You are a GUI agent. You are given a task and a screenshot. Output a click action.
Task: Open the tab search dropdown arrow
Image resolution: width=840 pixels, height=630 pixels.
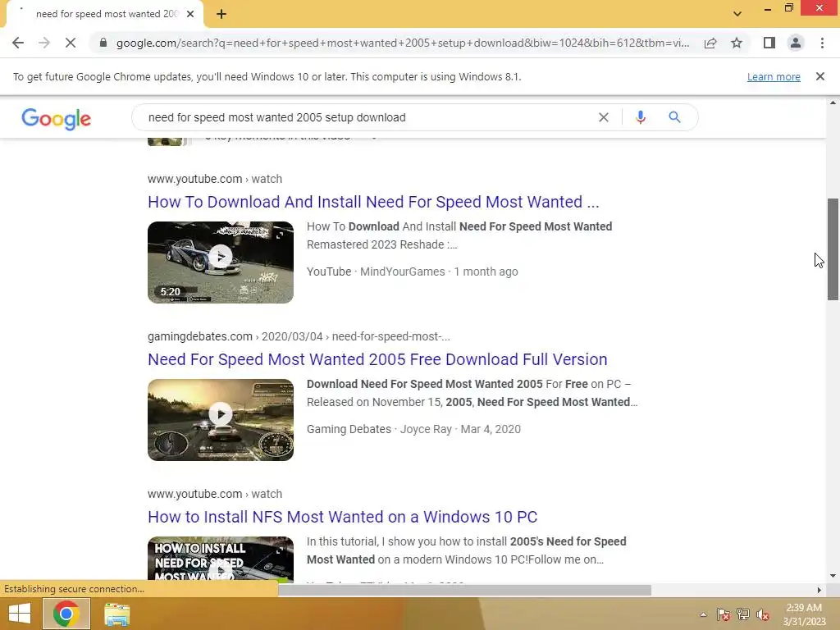tap(737, 14)
